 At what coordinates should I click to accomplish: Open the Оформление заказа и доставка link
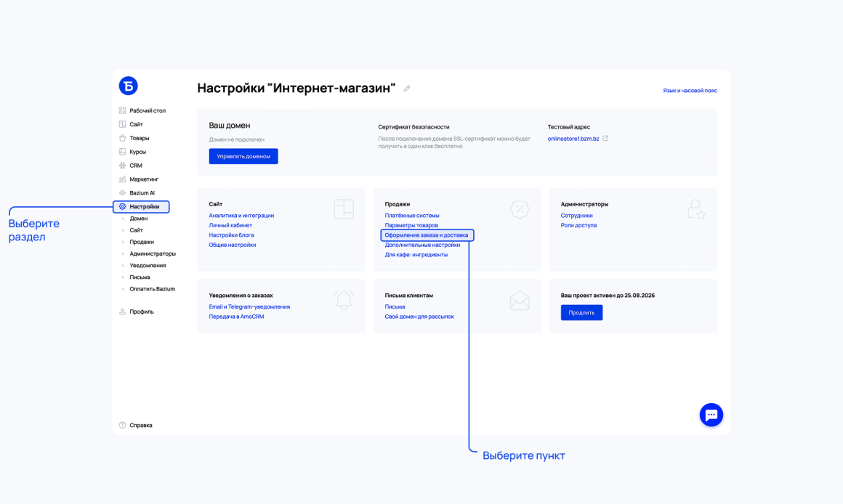click(427, 235)
